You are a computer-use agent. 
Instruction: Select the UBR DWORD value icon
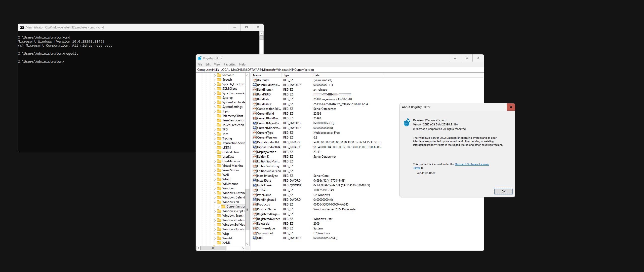[x=255, y=238]
